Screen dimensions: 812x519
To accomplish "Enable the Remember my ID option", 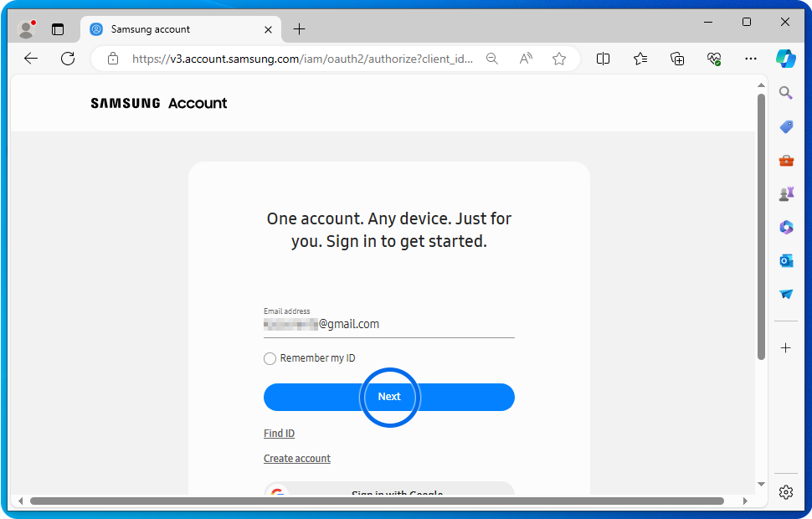I will 270,358.
